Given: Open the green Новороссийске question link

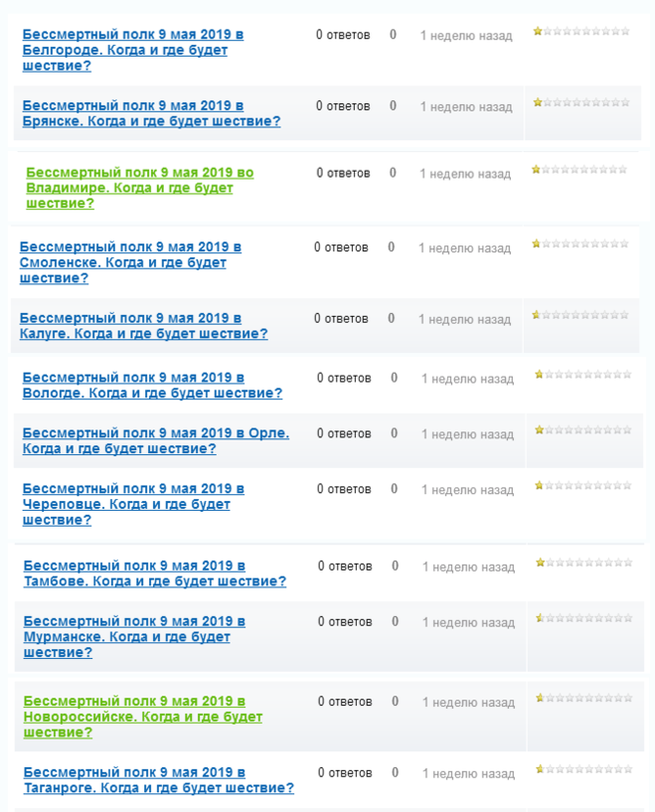Looking at the screenshot, I should pos(142,717).
